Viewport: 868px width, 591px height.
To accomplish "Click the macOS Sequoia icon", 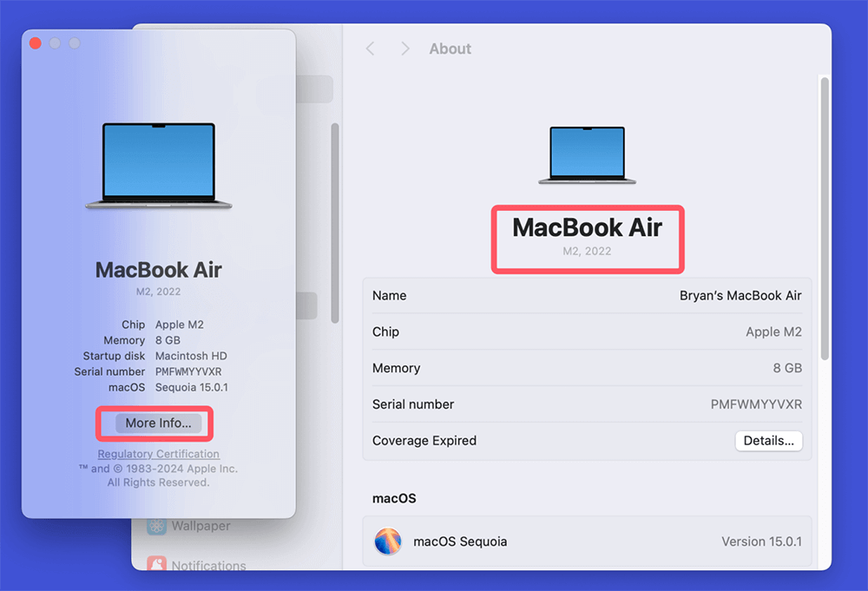I will pos(387,542).
